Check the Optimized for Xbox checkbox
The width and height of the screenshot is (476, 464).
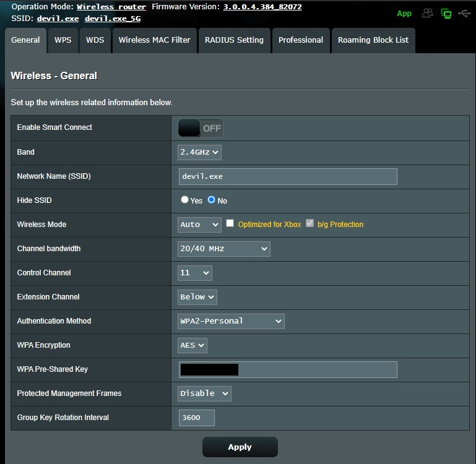coord(230,223)
